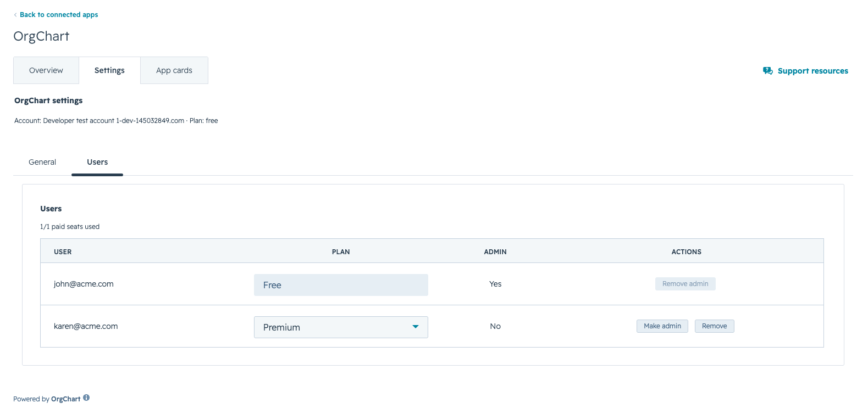
Task: Select the Users sub-tab
Action: pos(97,162)
